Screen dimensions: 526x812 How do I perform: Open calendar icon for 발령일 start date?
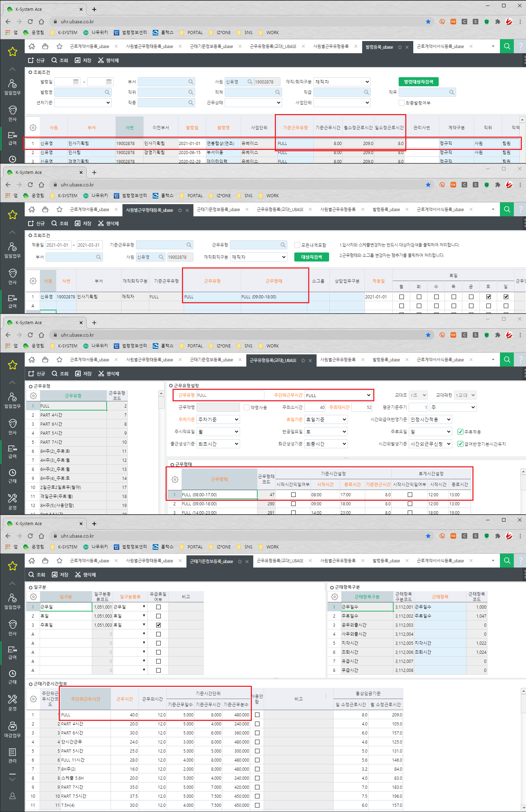pyautogui.click(x=76, y=82)
